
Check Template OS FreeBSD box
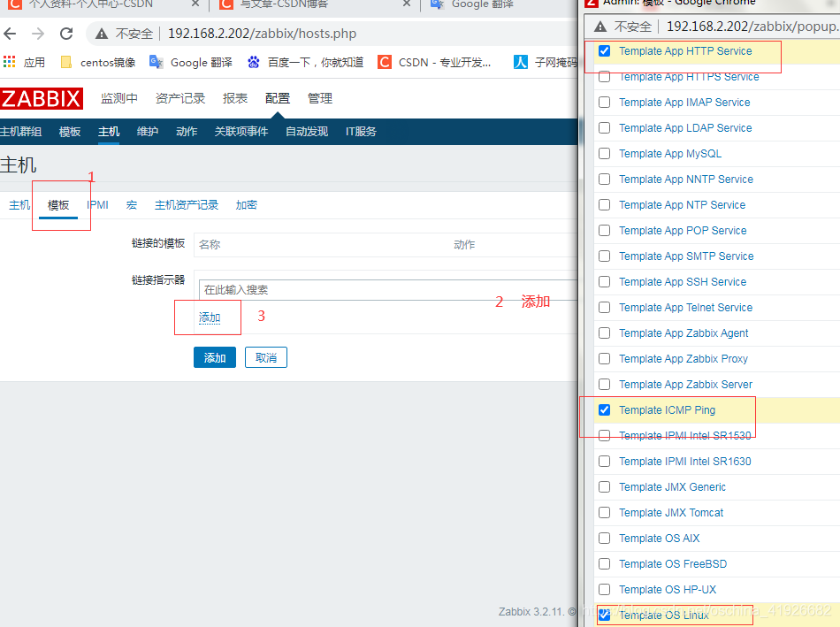pyautogui.click(x=604, y=563)
